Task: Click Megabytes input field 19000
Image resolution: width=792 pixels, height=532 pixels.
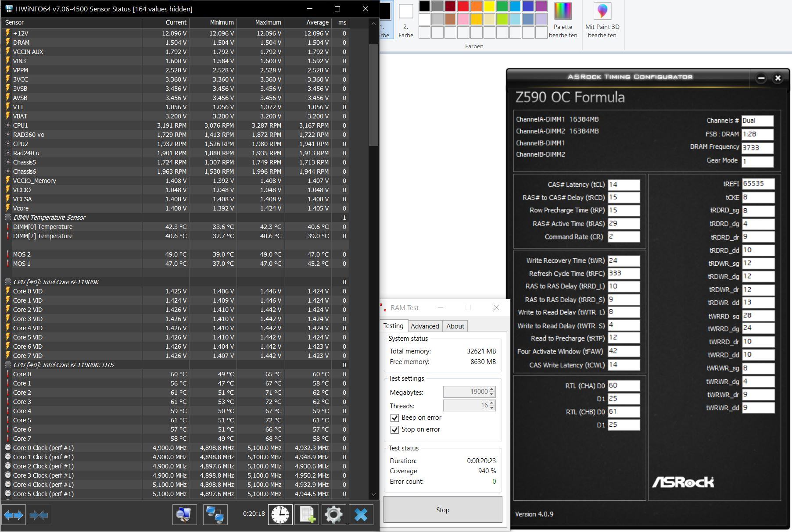Action: pos(466,392)
